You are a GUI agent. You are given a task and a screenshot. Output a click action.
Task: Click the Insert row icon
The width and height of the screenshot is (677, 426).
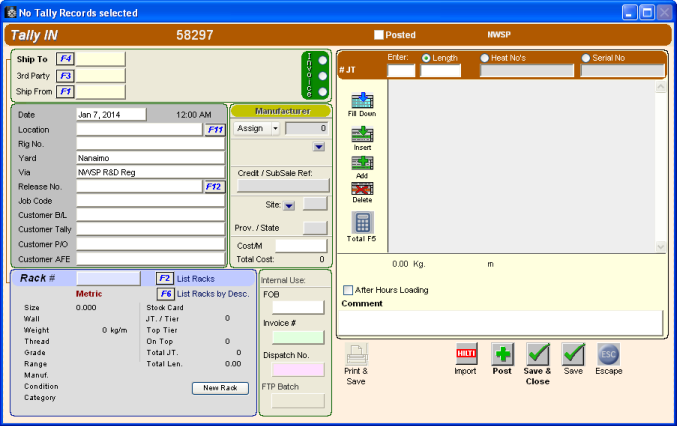tap(361, 133)
